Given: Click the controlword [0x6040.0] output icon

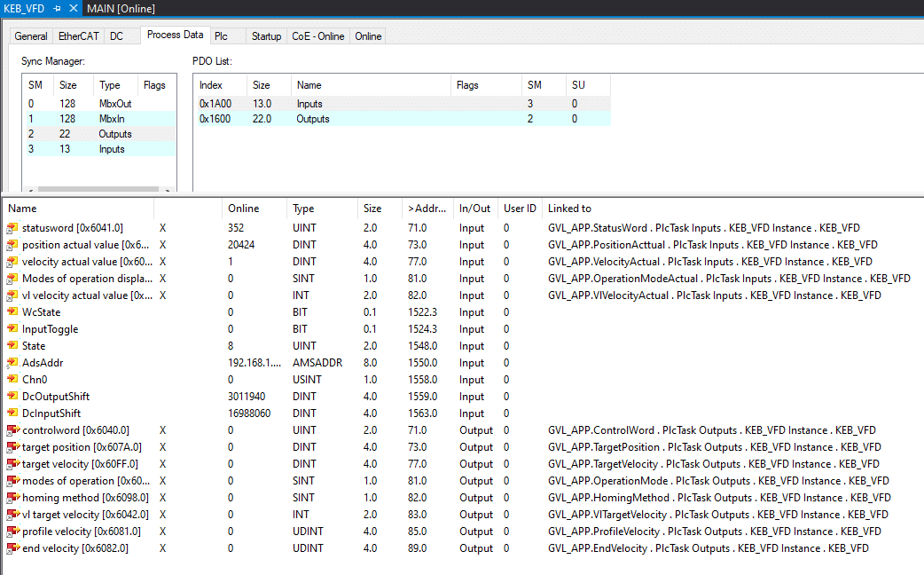Looking at the screenshot, I should pyautogui.click(x=13, y=430).
